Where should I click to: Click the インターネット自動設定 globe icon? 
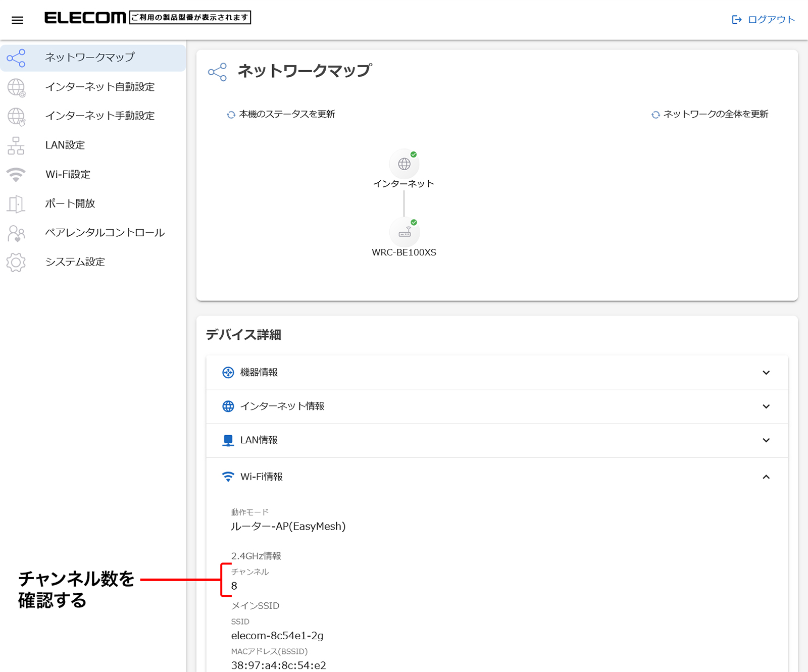pyautogui.click(x=16, y=87)
